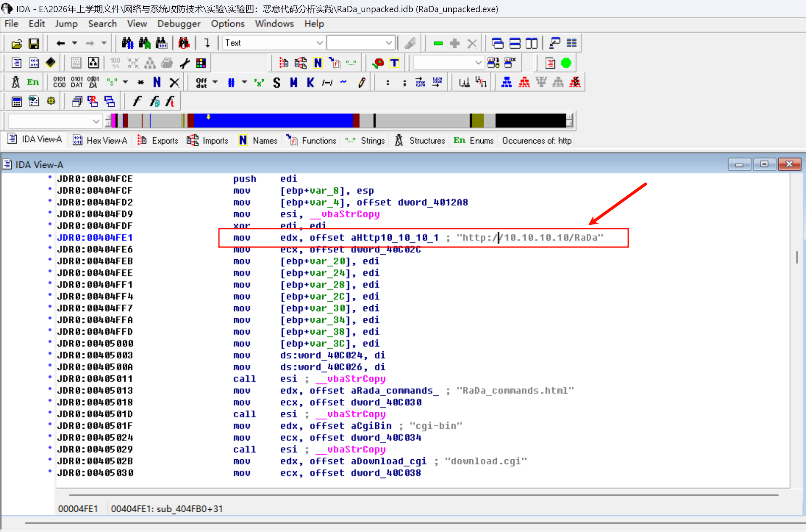Click the green circle toolbar icon
The width and height of the screenshot is (806, 532).
566,63
